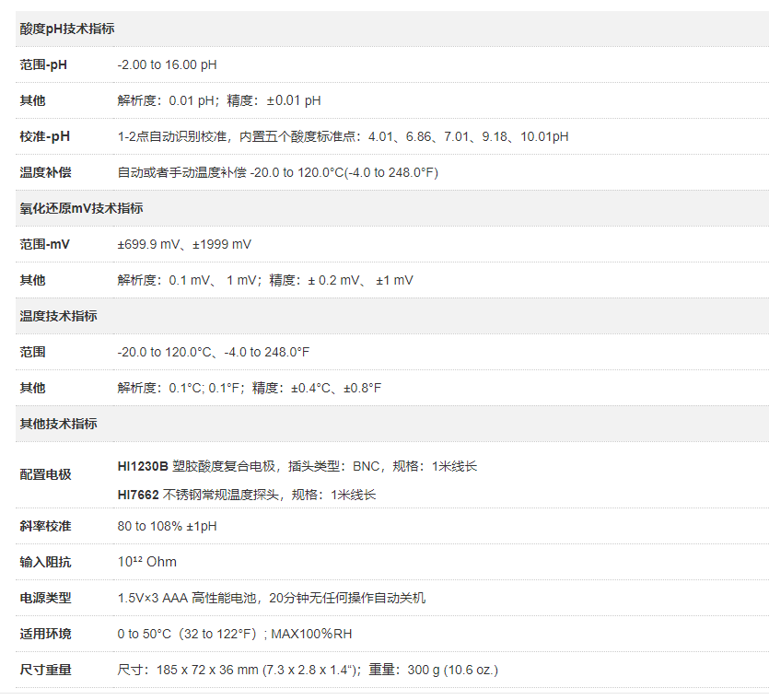Click the HI1230B electrode model name
The width and height of the screenshot is (769, 700).
tap(143, 467)
